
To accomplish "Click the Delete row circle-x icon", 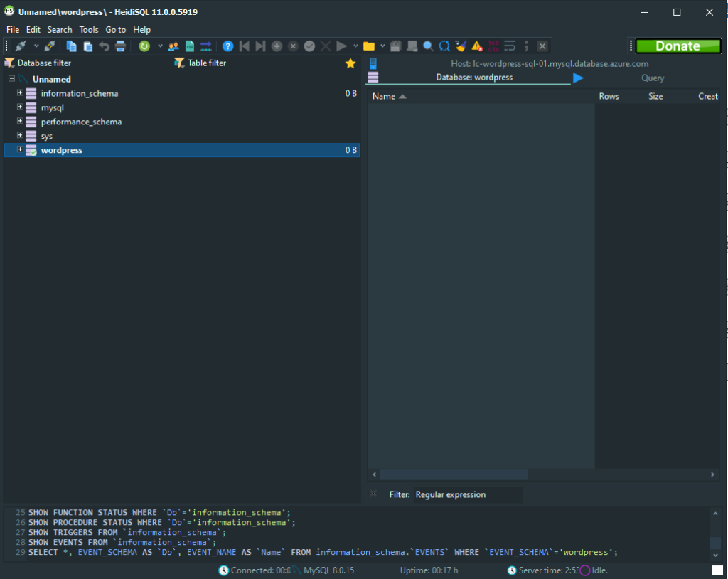I will pyautogui.click(x=293, y=46).
